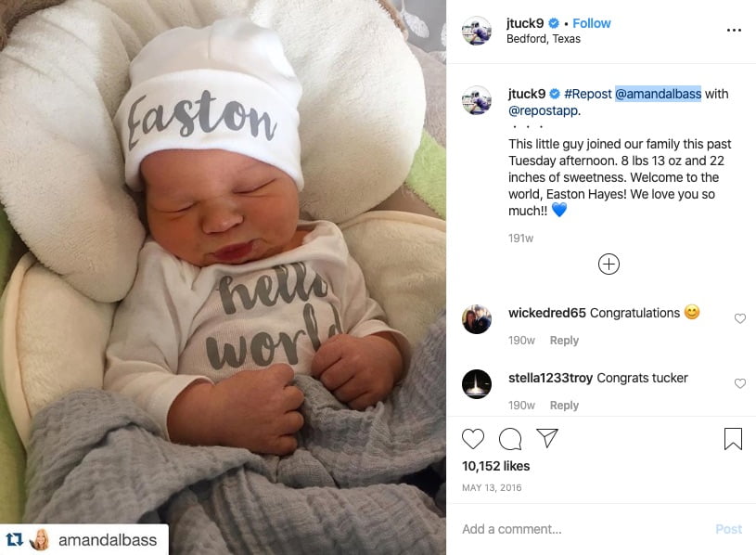Open the @repostapp mention link
The width and height of the screenshot is (756, 555).
coord(543,110)
